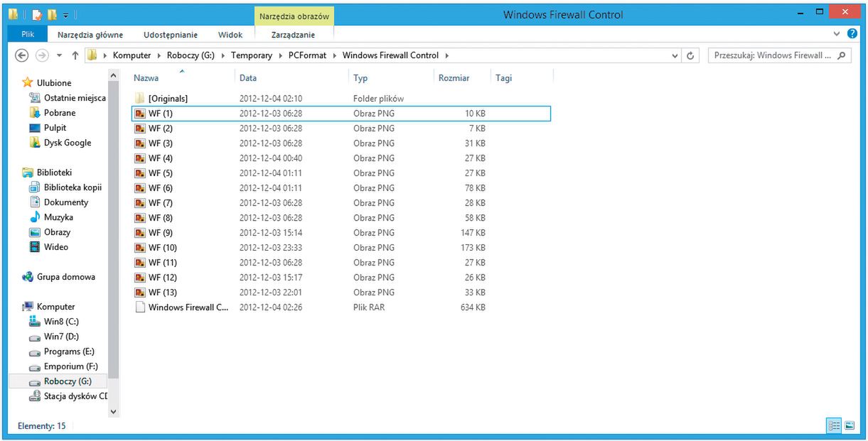
Task: Expand breadcrumb arrow after Temporary
Action: [x=281, y=55]
